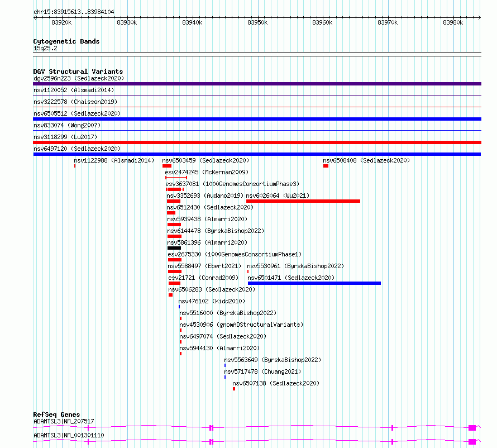
Task: Open nsv1120052 (Alsmadi2014) variant label
Action: tap(74, 90)
